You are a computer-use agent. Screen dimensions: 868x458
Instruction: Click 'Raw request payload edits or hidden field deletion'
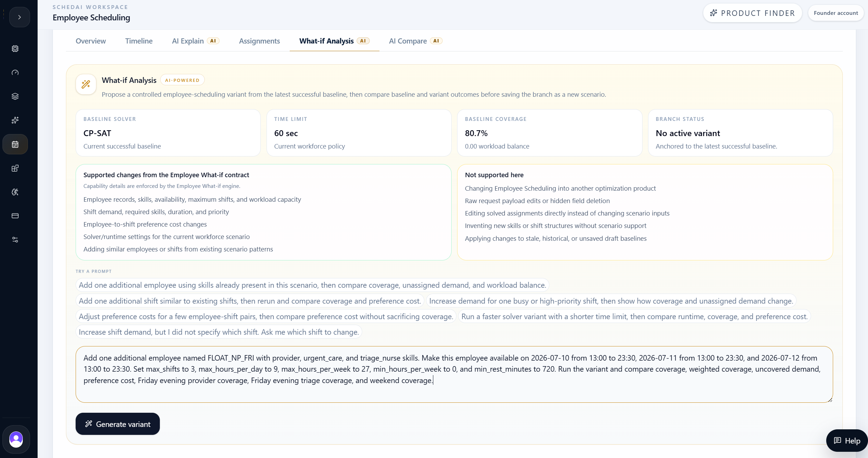(x=537, y=201)
